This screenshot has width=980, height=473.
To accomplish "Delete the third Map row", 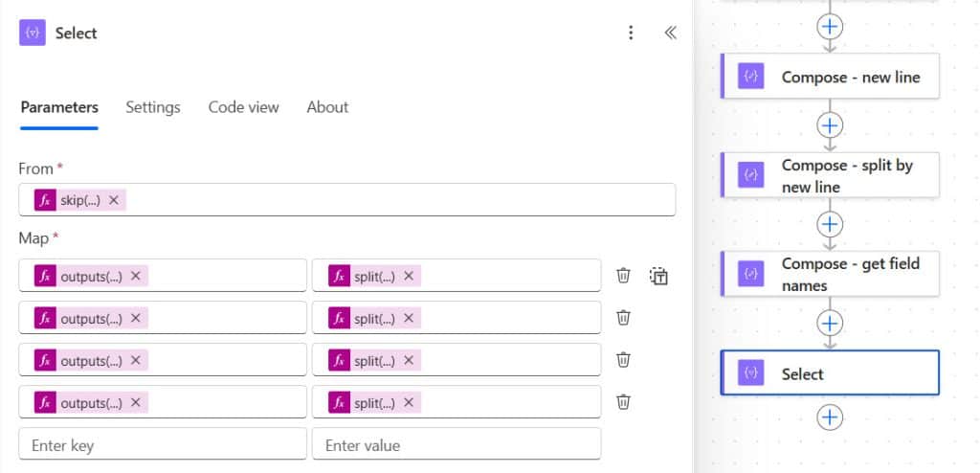I will tap(623, 360).
